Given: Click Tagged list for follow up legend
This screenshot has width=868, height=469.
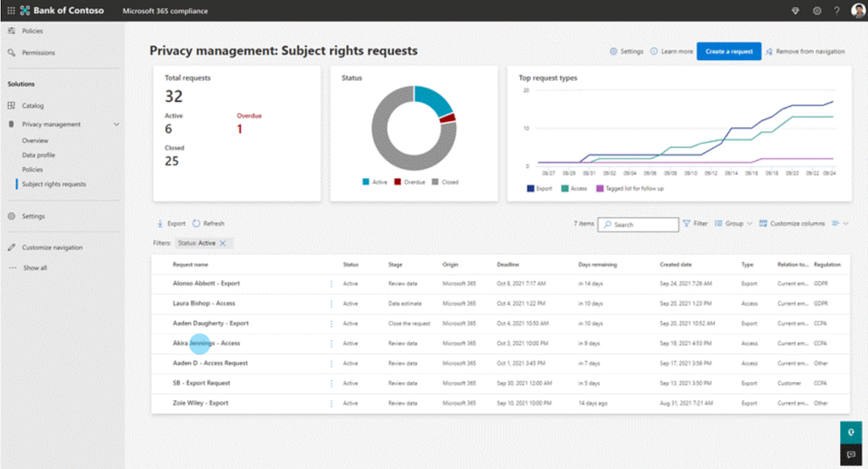Looking at the screenshot, I should tap(630, 189).
